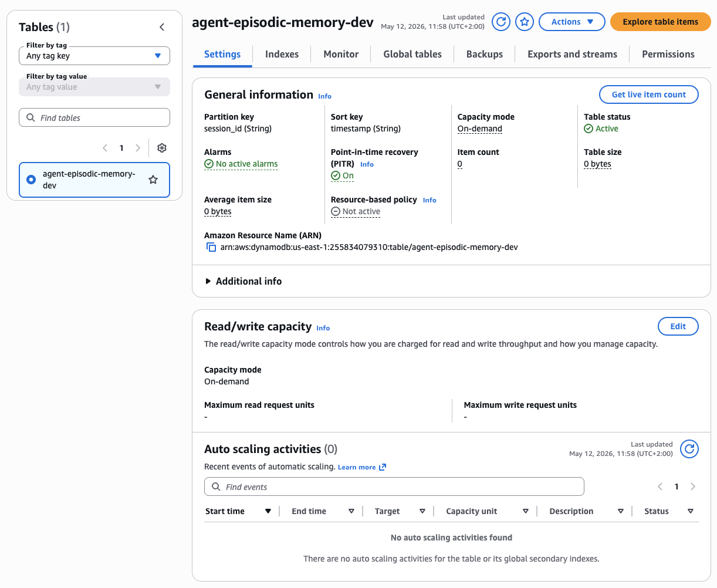Open Learn more external link
This screenshot has height=588, width=717.
pyautogui.click(x=362, y=467)
